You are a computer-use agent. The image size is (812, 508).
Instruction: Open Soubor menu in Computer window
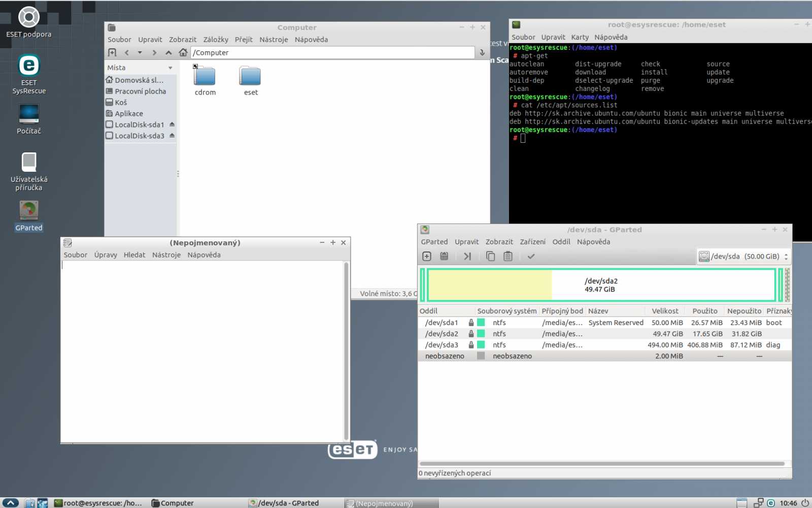[119, 40]
